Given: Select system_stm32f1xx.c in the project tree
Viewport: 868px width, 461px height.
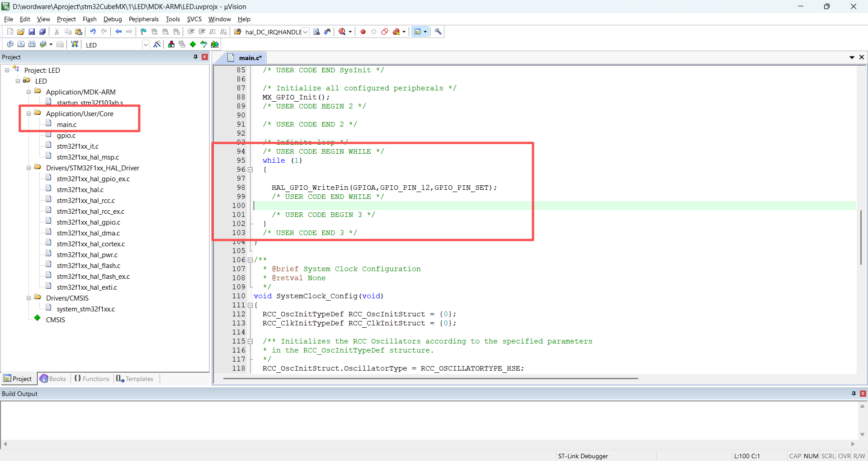Looking at the screenshot, I should (86, 309).
